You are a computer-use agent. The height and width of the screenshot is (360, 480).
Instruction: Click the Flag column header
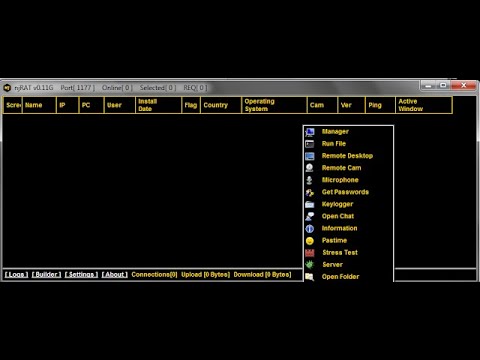(191, 105)
